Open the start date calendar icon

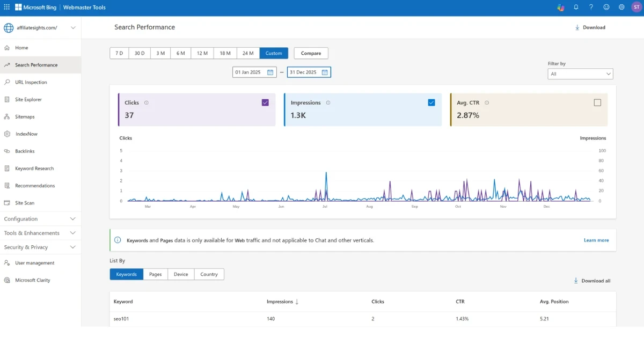pos(270,72)
